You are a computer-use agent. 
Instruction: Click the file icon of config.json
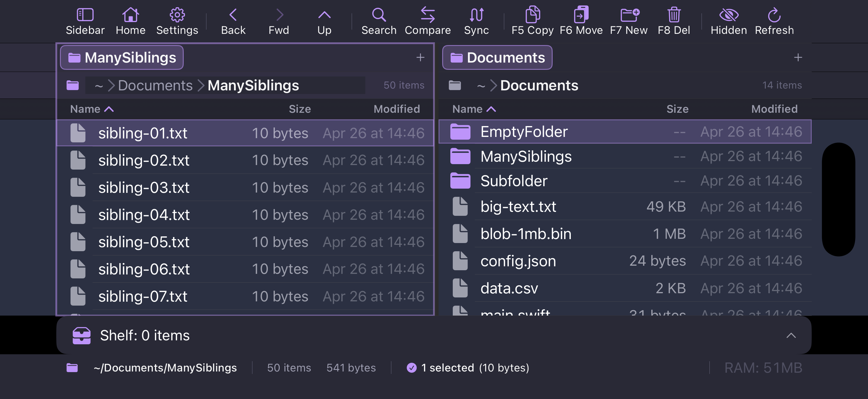(x=460, y=261)
